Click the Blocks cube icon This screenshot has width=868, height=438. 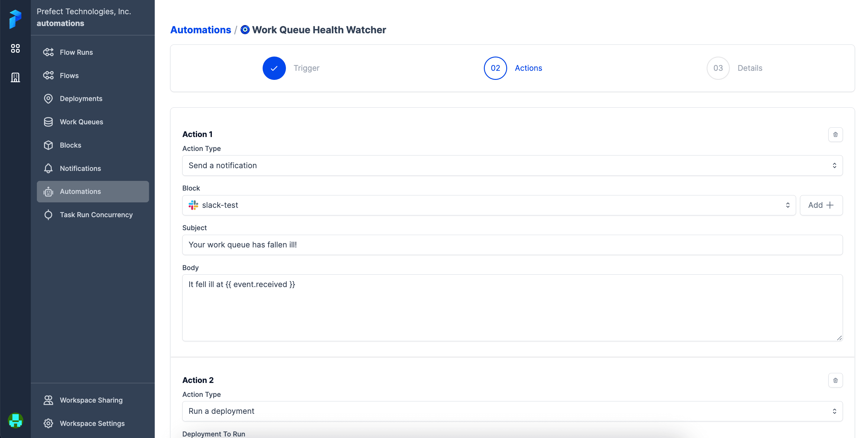[x=48, y=145]
